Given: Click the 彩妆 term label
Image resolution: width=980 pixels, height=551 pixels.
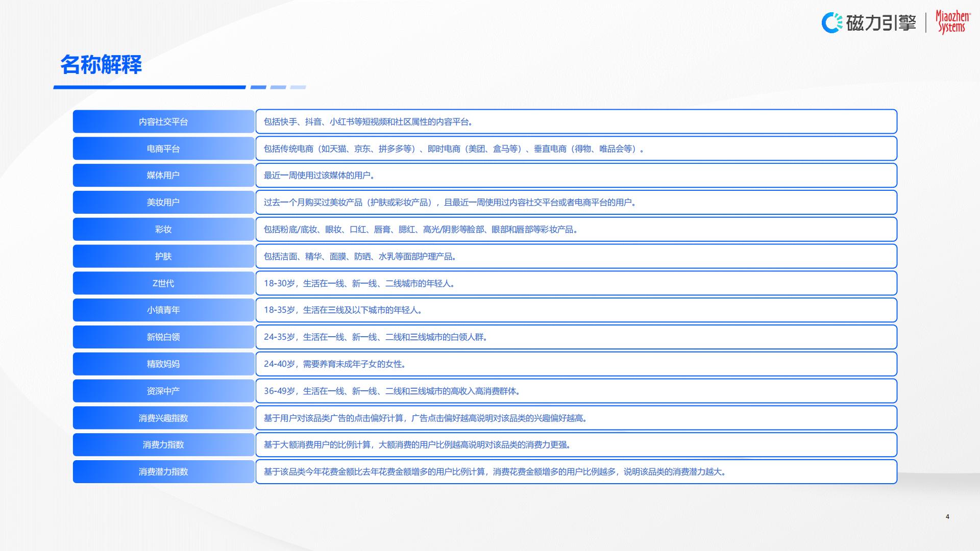Looking at the screenshot, I should click(163, 230).
